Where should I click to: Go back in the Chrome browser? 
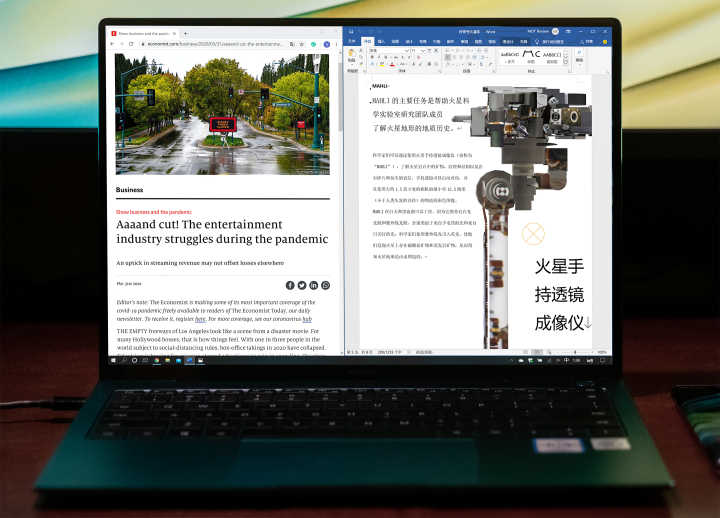click(x=112, y=44)
